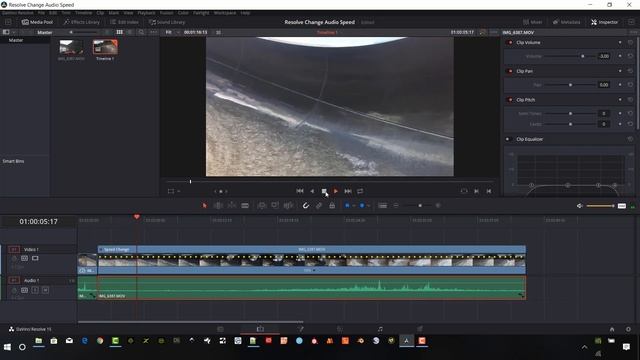Open the Playback menu

click(x=146, y=13)
